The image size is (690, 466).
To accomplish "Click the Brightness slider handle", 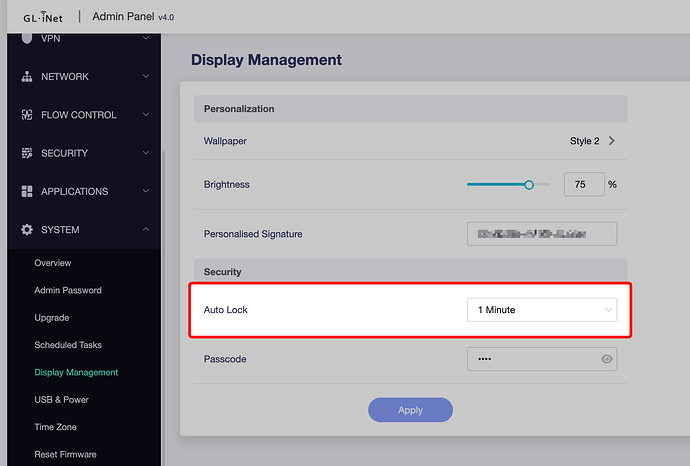I will point(529,185).
